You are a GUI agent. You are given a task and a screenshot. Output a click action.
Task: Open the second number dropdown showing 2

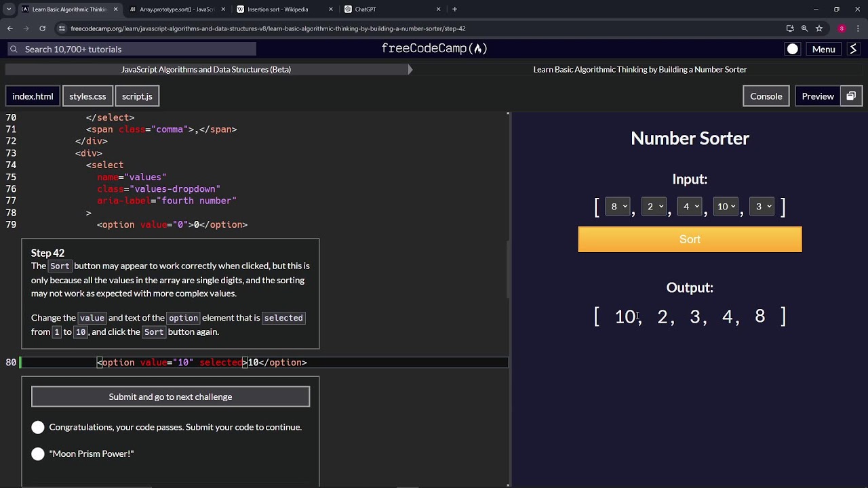(654, 207)
